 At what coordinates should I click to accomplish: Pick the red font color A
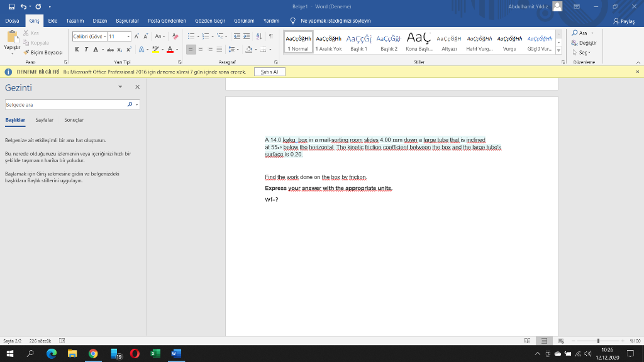(170, 50)
